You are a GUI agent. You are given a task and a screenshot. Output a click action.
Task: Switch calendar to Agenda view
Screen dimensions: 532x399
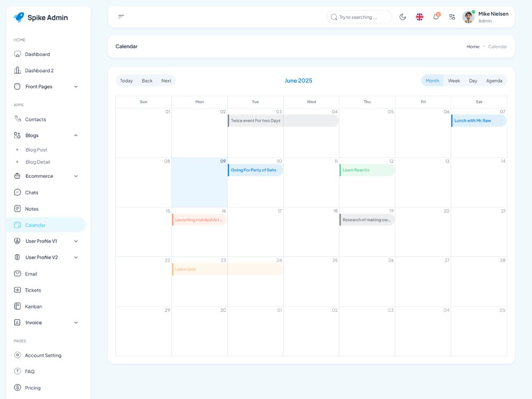click(494, 80)
